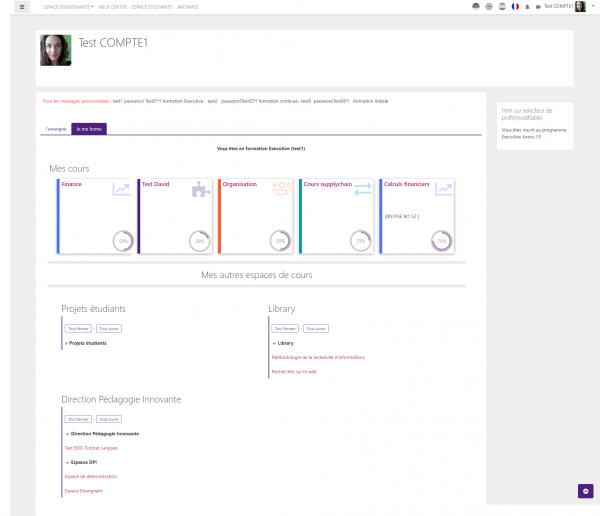The image size is (600, 516).
Task: Click Tout ouvrir under Direction Pédagogie Innovante
Action: click(x=109, y=419)
